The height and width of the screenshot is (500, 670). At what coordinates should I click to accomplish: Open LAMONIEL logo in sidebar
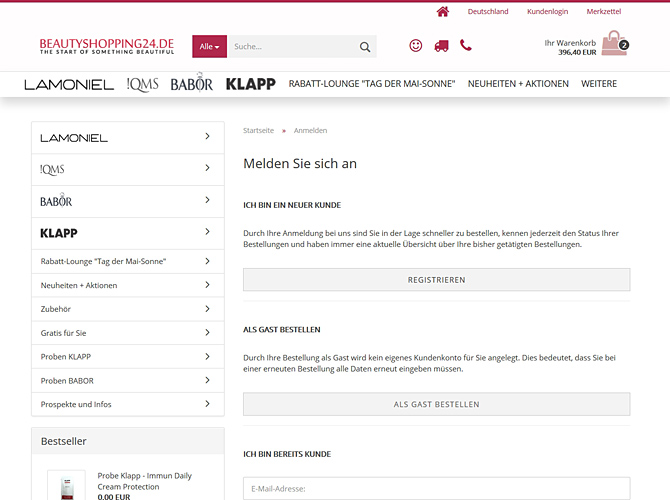(x=74, y=138)
